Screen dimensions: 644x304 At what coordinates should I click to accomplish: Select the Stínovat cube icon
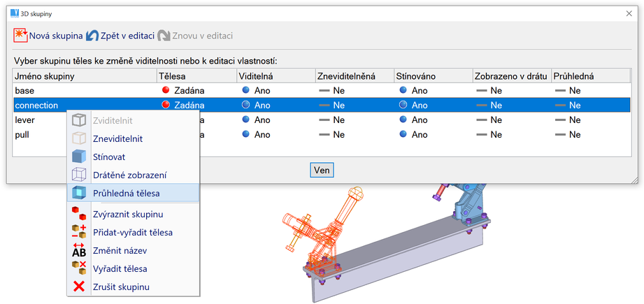pos(79,157)
